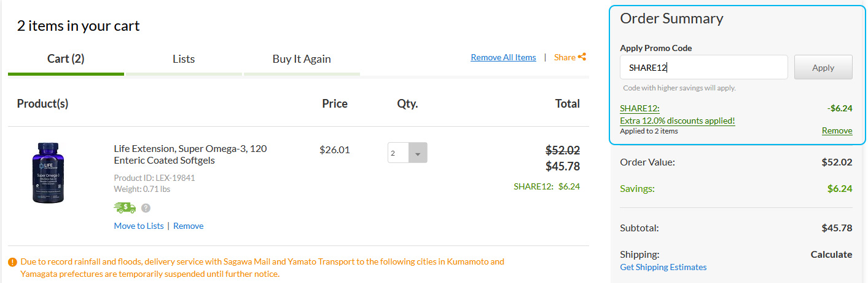Click the Apply promo code button
Screen dimensions: 868x283
823,68
